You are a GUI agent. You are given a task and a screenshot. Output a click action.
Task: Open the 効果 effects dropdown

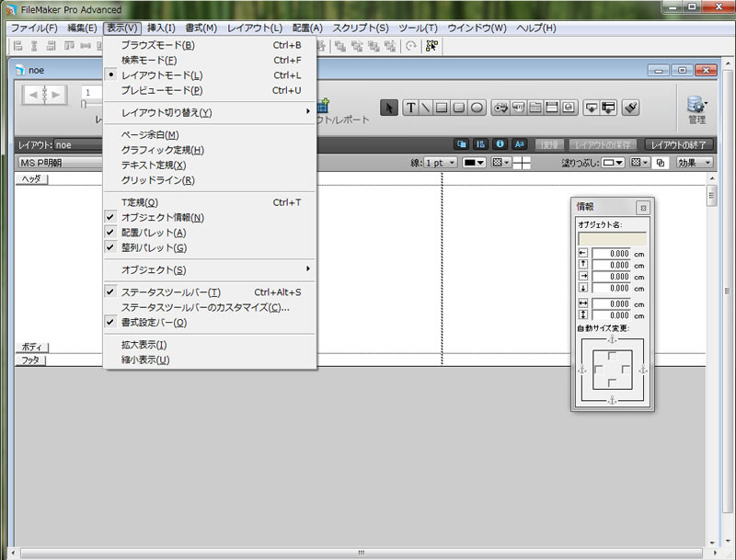(695, 163)
